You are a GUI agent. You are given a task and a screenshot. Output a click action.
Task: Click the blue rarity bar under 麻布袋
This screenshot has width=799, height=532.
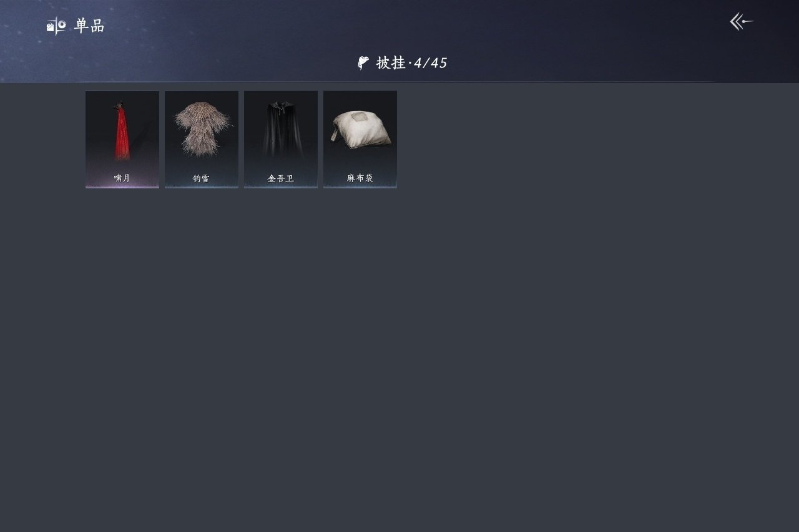coord(360,186)
